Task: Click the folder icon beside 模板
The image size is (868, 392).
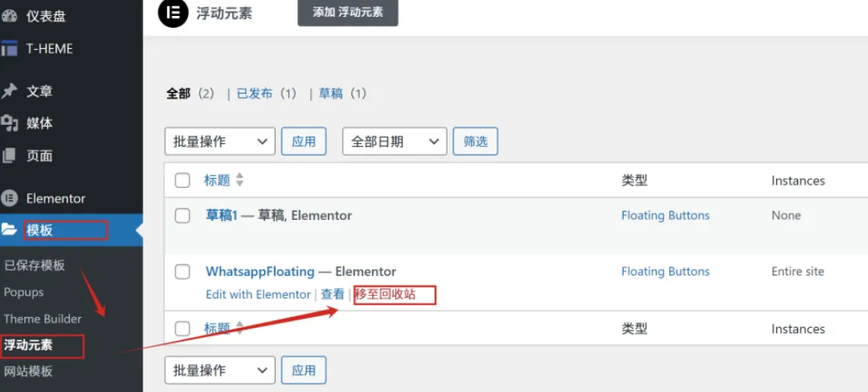Action: click(9, 230)
